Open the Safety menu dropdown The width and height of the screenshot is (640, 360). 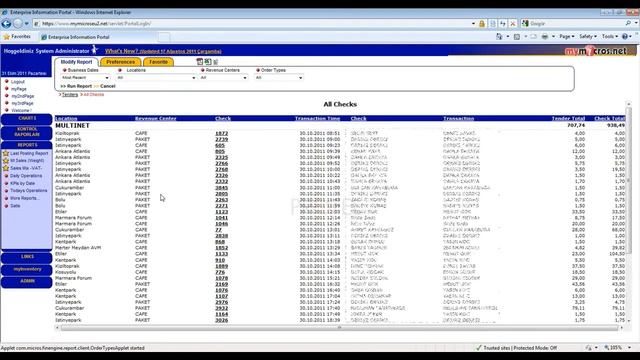(588, 37)
